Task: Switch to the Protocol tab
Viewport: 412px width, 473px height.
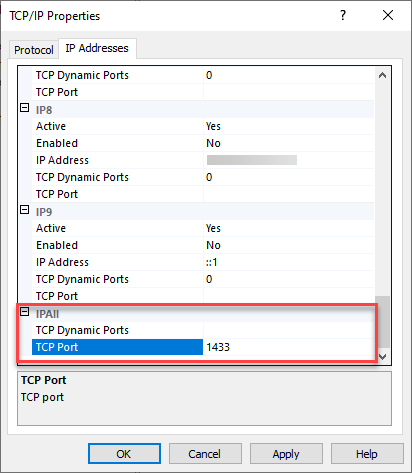Action: pos(34,50)
